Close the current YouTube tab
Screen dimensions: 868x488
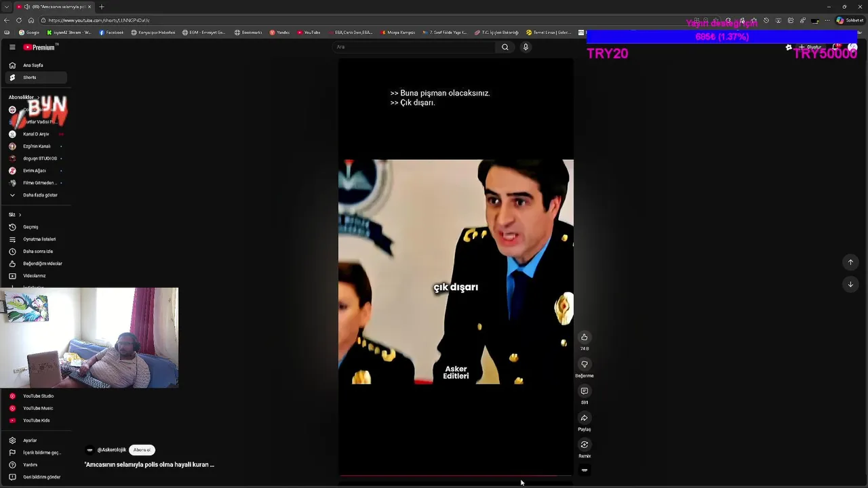(90, 7)
